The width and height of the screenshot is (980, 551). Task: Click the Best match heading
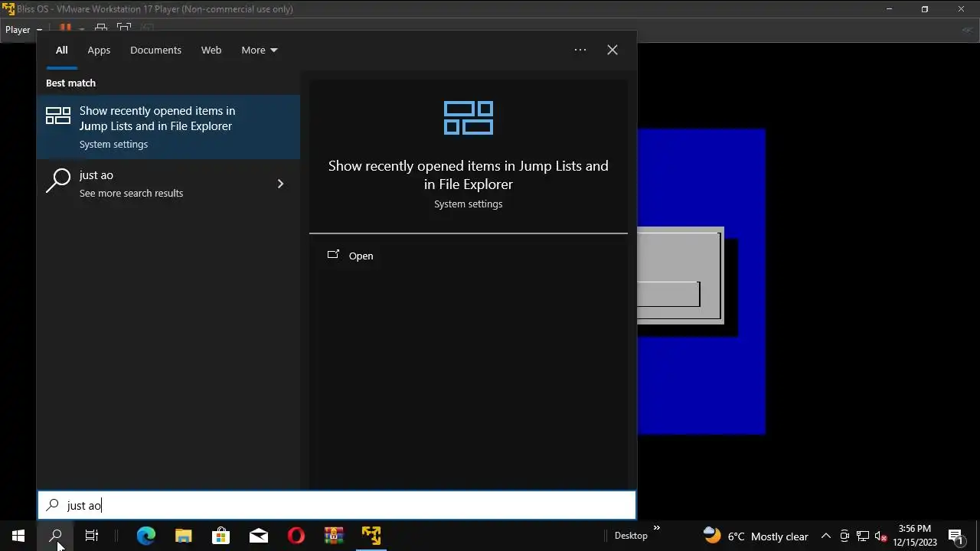click(x=70, y=83)
